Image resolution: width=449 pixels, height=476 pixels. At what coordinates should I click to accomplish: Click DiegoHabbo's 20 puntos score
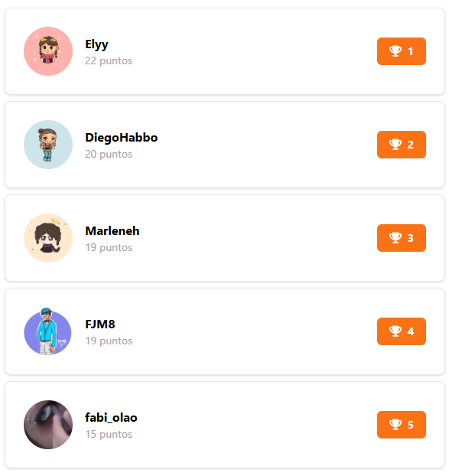tap(109, 155)
